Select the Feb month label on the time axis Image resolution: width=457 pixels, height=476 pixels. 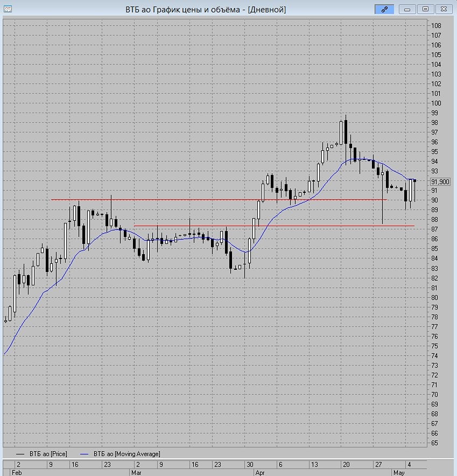pyautogui.click(x=17, y=472)
